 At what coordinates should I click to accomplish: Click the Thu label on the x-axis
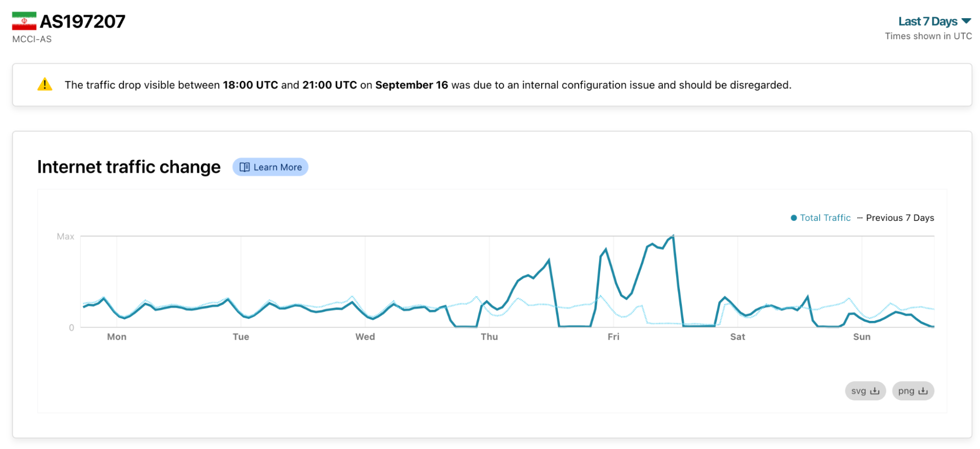[x=489, y=337]
